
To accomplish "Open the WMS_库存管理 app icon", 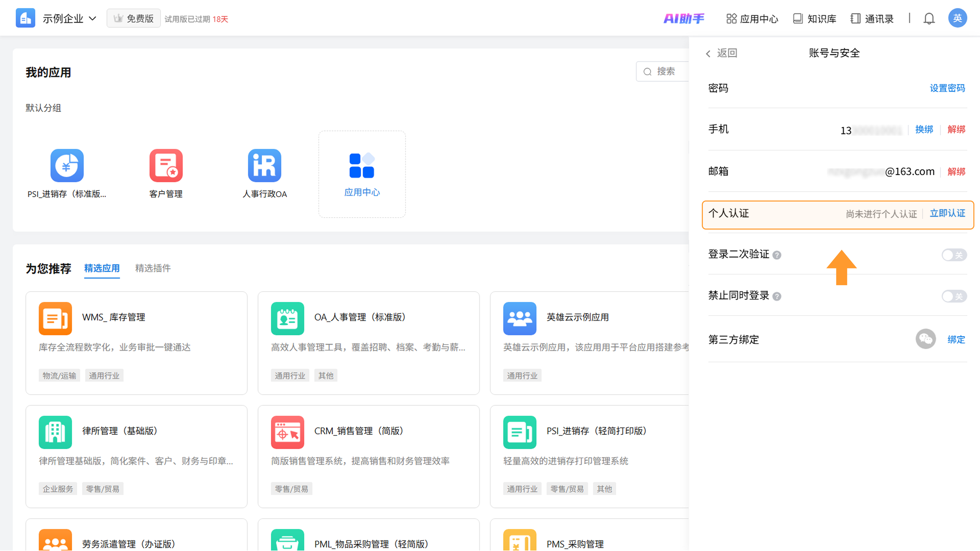I will (x=55, y=318).
